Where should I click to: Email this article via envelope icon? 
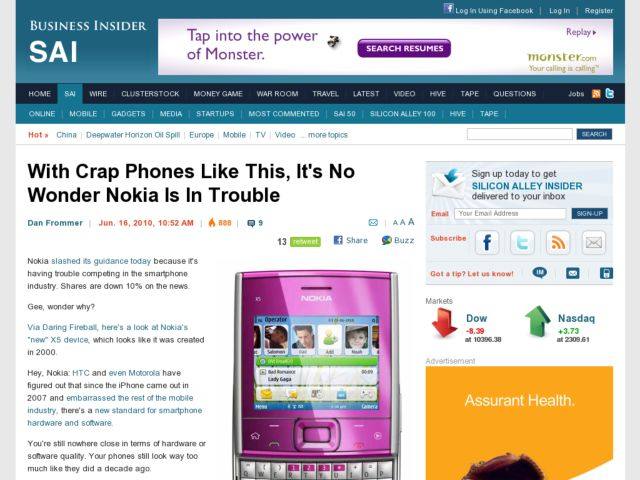point(373,222)
